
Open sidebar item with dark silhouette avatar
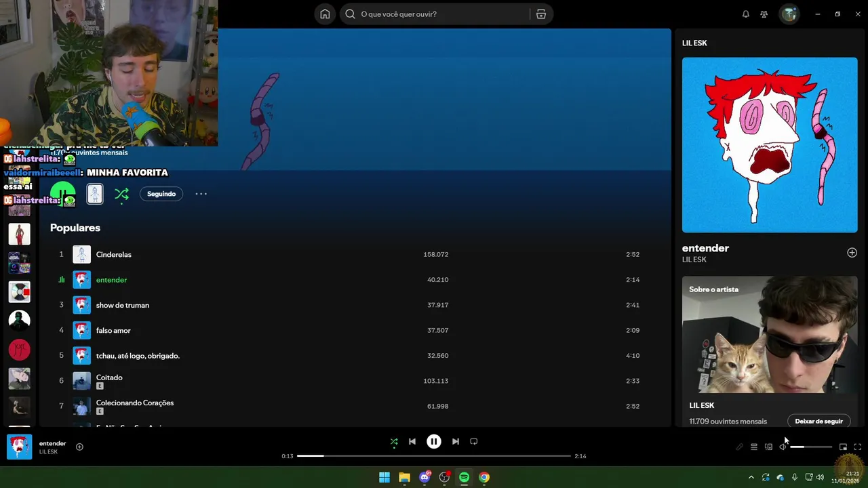click(x=19, y=321)
